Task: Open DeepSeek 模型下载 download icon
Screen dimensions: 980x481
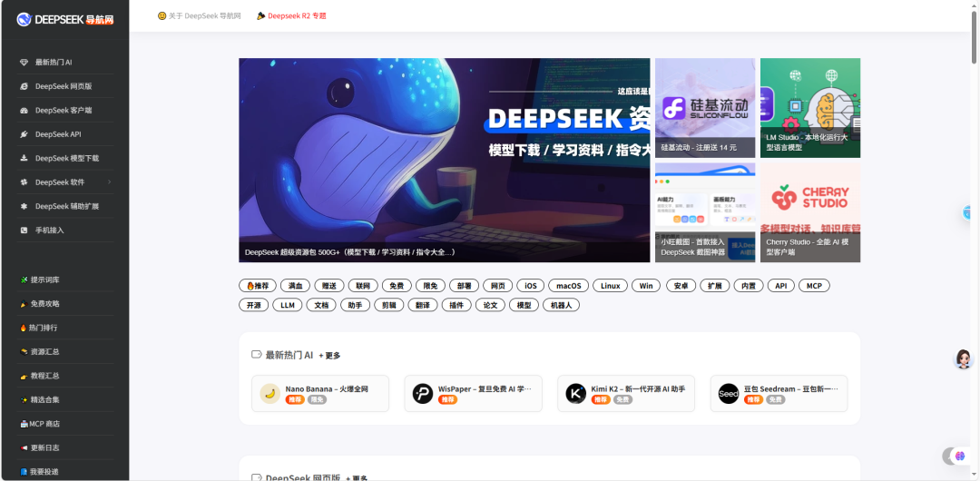Action: (x=24, y=158)
